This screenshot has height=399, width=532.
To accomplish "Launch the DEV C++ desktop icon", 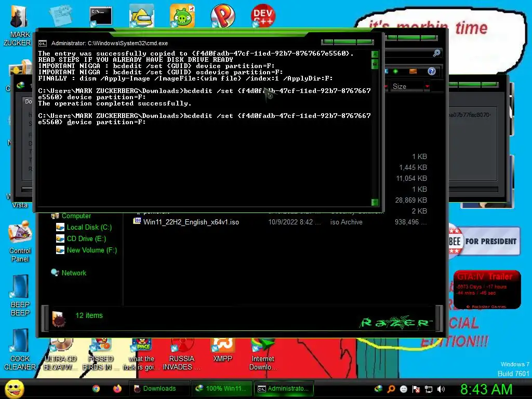I will coord(263,16).
